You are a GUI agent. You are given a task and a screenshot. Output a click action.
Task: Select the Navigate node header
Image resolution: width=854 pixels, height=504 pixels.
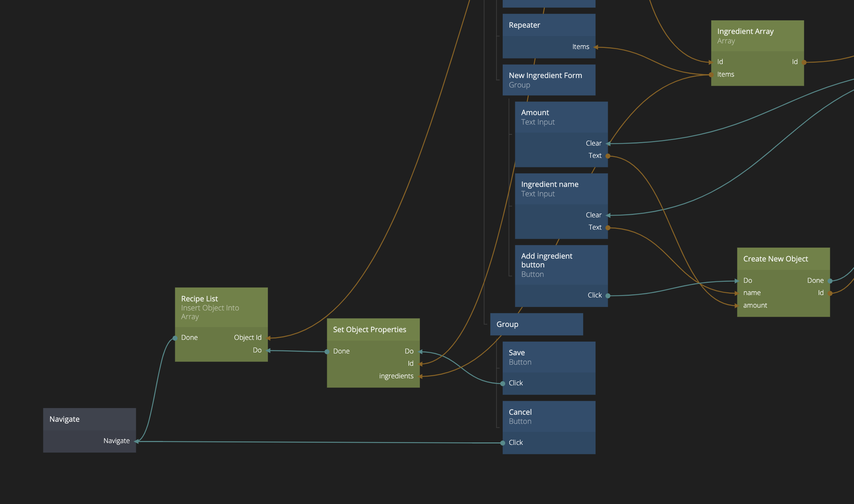[x=89, y=419]
